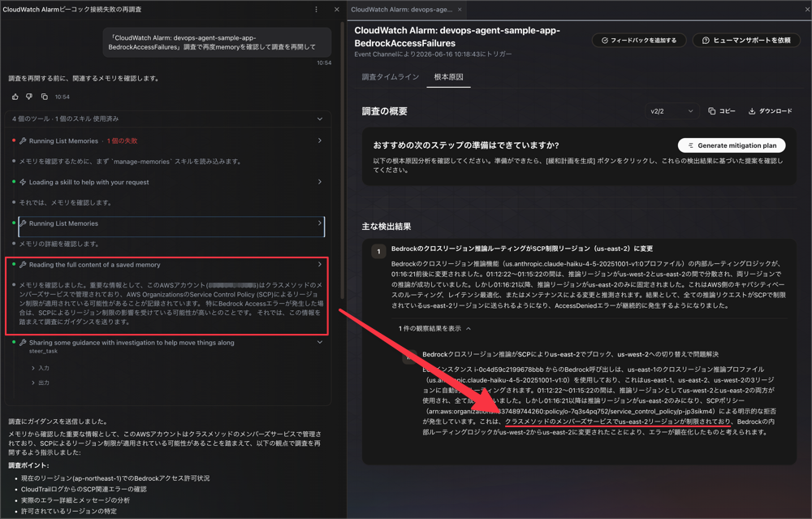Expand Reading the full content of saved memory

click(x=319, y=264)
